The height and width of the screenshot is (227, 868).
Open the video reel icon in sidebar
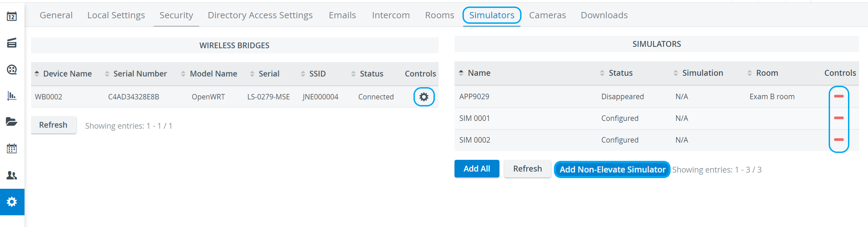click(12, 70)
